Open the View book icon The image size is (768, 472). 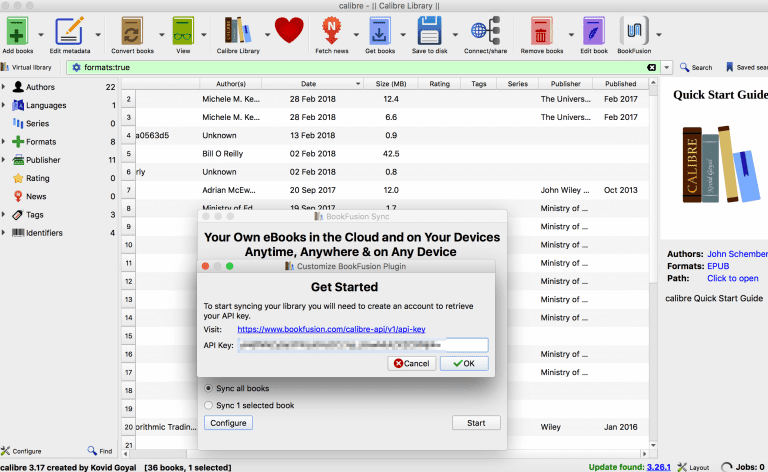(x=183, y=31)
